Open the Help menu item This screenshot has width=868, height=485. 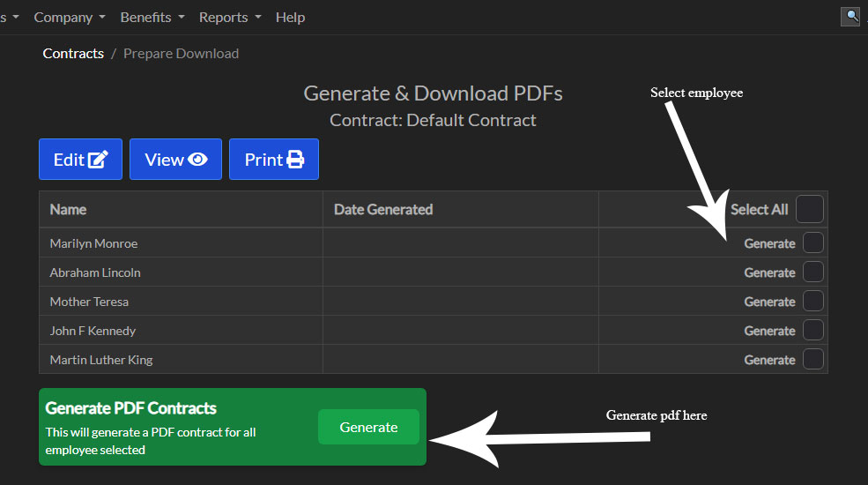point(290,18)
